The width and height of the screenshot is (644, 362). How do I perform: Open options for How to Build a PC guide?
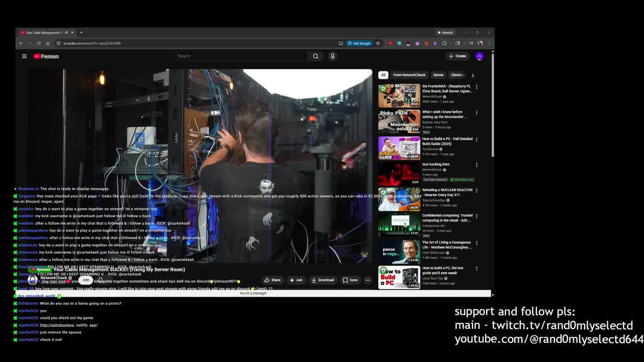[x=476, y=139]
